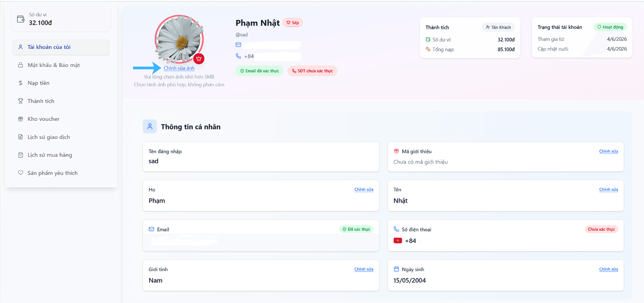Image resolution: width=644 pixels, height=303 pixels.
Task: View Lịch sử giao dịch
Action: [61, 137]
